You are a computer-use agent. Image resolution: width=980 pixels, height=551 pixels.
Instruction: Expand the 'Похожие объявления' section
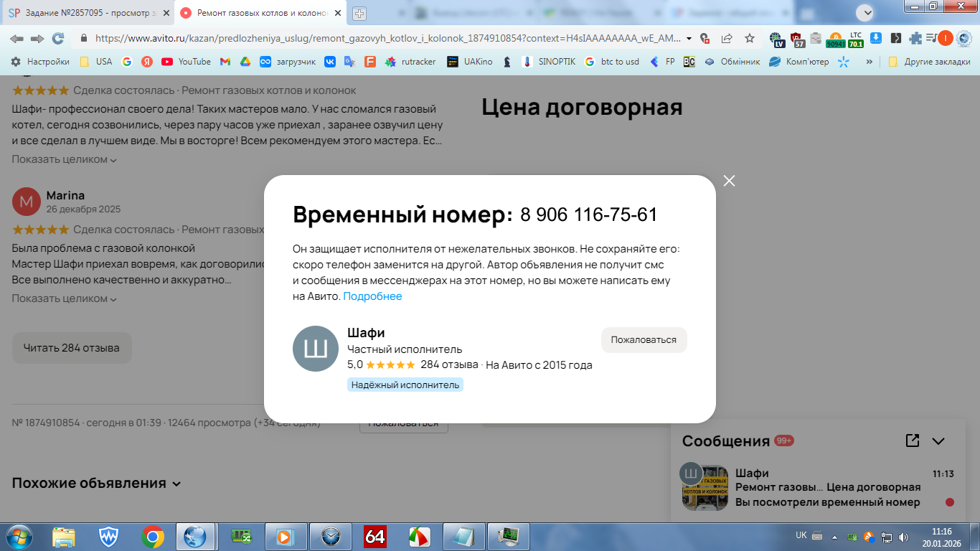point(96,484)
